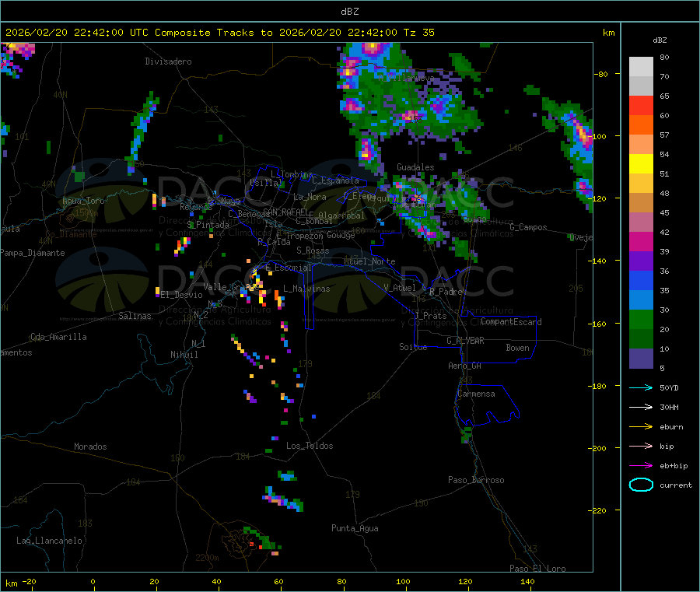This screenshot has height=592, width=700.
Task: Click the Soitue map label
Action: point(413,347)
